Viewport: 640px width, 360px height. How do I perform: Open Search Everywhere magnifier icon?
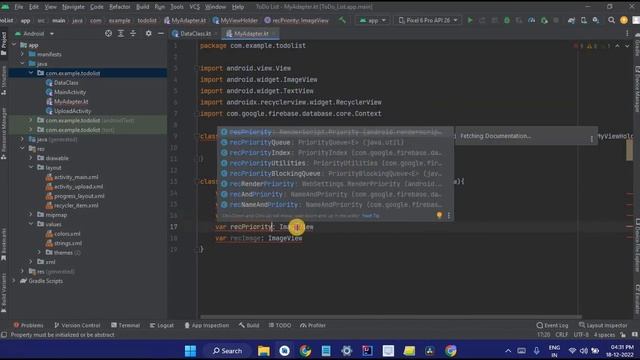611,20
